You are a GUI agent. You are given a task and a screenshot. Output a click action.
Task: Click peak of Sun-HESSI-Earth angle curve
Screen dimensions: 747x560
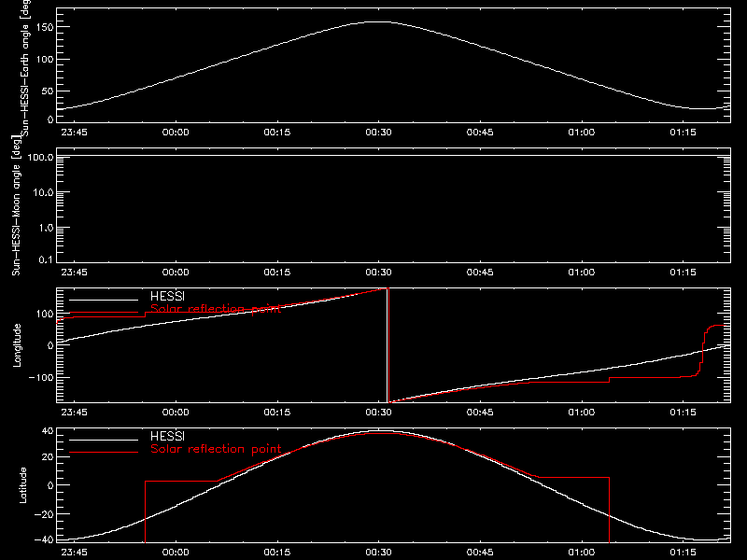tap(380, 21)
